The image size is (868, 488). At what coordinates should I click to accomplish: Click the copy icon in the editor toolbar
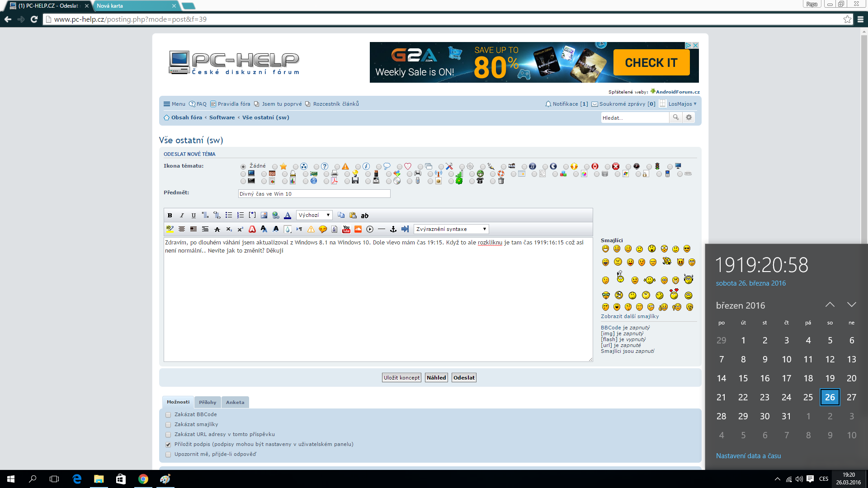pyautogui.click(x=341, y=216)
